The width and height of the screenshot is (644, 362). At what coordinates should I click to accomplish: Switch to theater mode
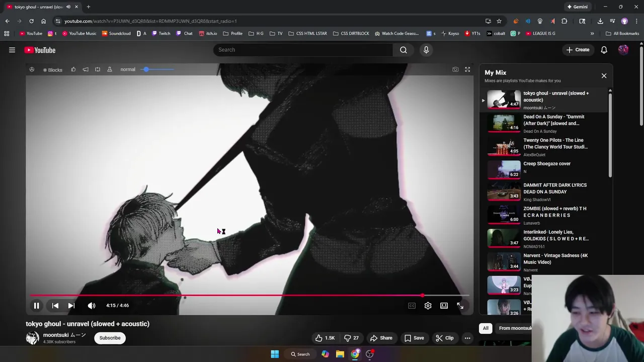click(x=444, y=305)
